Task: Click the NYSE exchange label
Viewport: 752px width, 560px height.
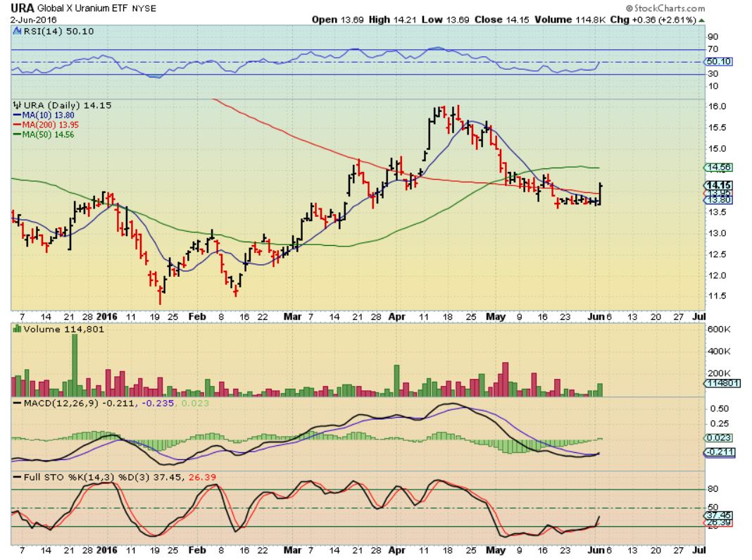Action: click(144, 8)
